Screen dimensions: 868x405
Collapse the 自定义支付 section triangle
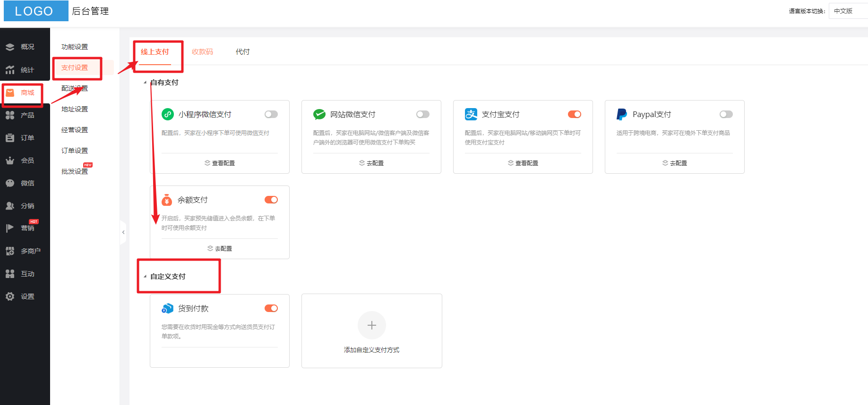(145, 277)
